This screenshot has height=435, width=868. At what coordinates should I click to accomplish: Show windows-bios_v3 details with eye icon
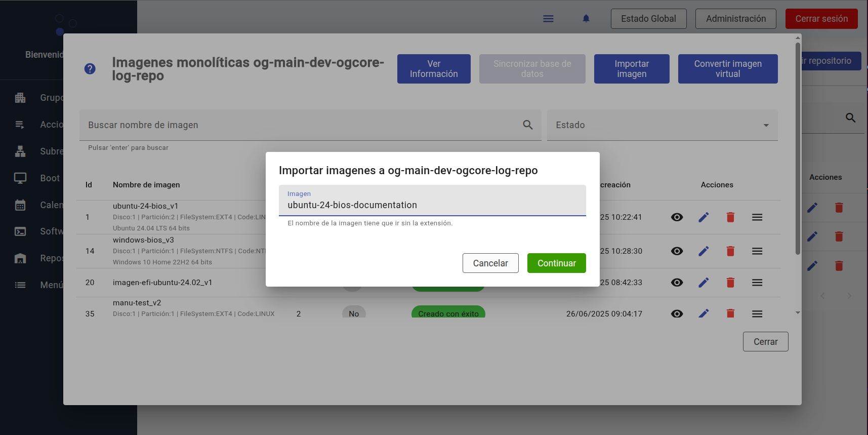677,251
